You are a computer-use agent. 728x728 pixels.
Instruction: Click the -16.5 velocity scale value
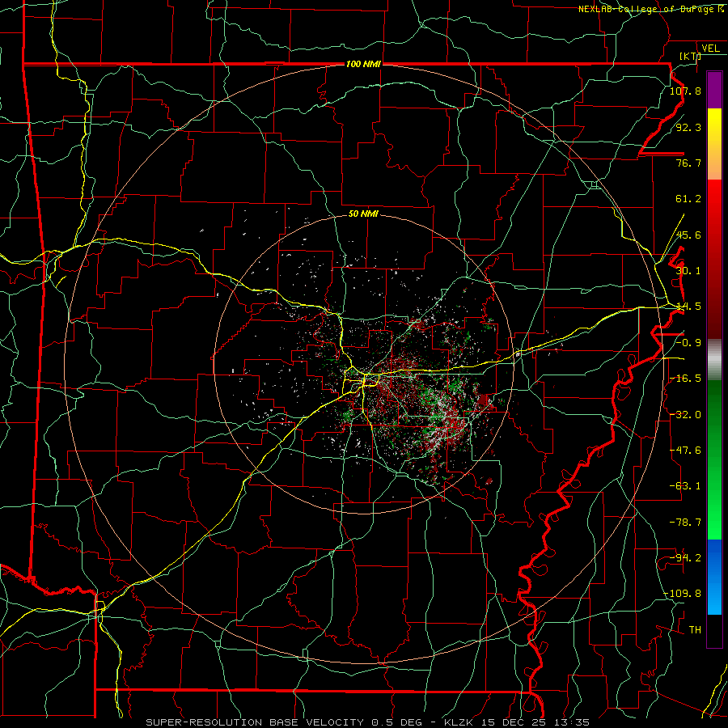[685, 379]
